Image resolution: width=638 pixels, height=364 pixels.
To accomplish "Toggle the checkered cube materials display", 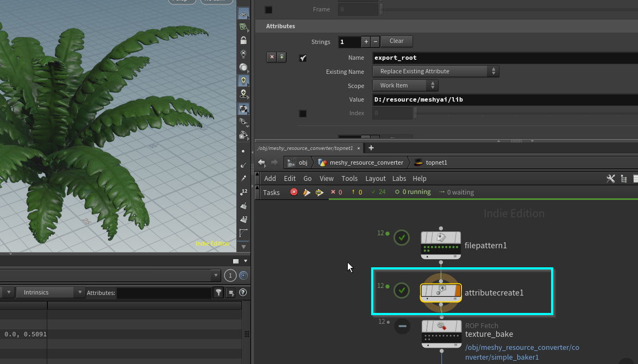I will click(243, 109).
